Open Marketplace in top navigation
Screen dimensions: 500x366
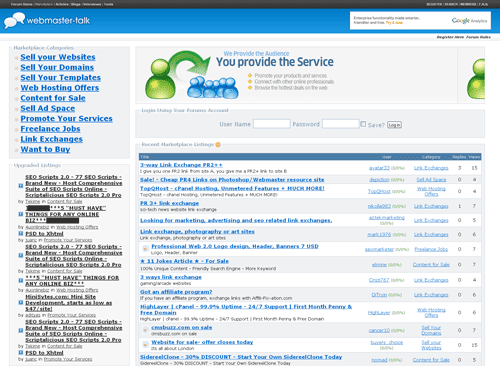point(44,4)
